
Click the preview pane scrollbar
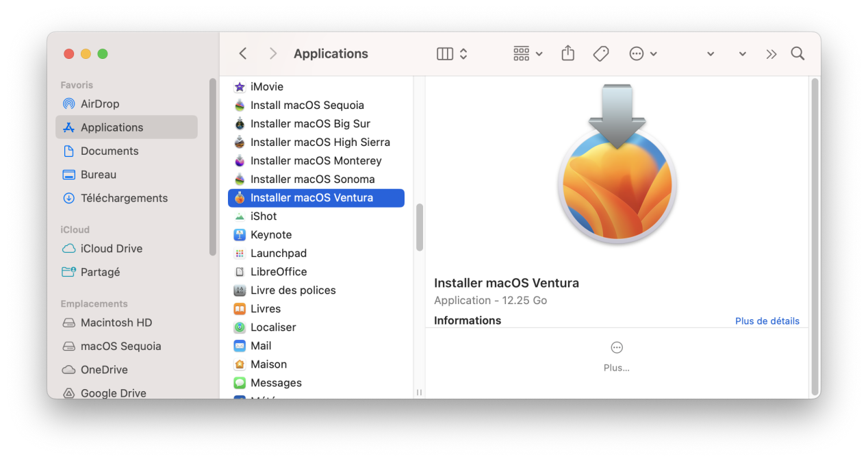tap(815, 237)
